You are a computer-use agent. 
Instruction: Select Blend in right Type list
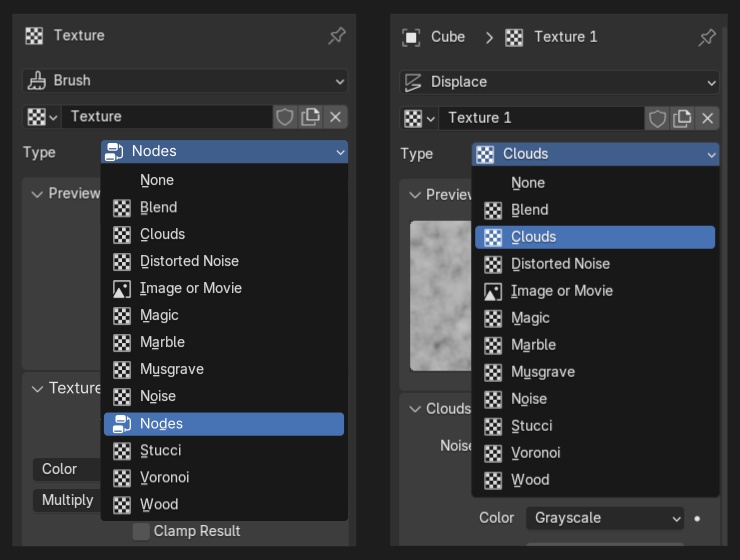(x=595, y=210)
